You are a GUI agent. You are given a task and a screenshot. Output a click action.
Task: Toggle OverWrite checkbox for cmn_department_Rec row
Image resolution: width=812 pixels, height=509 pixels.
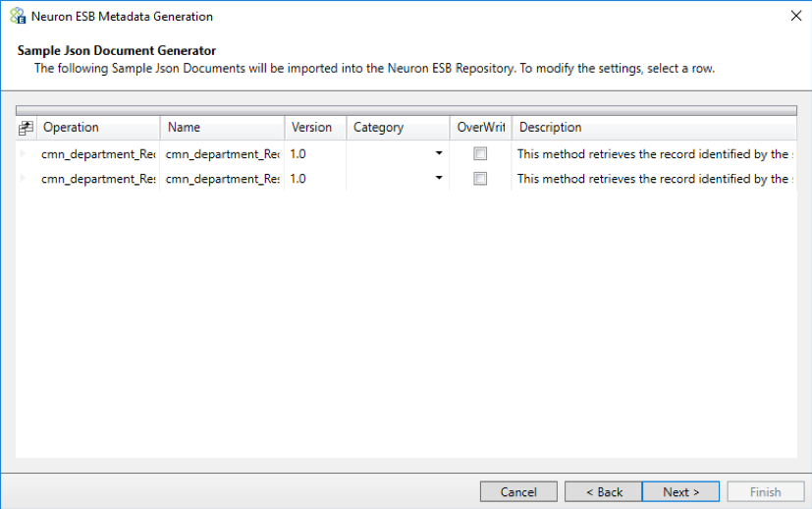coord(480,153)
